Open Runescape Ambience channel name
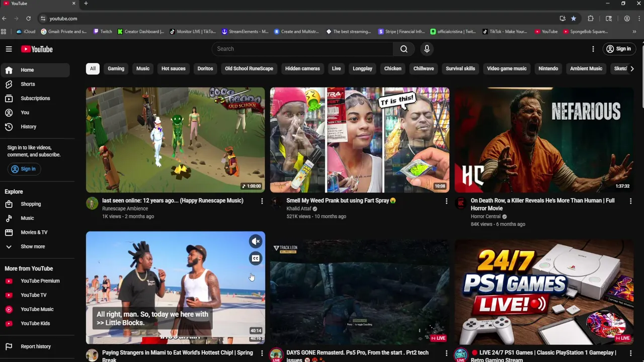 click(x=125, y=209)
